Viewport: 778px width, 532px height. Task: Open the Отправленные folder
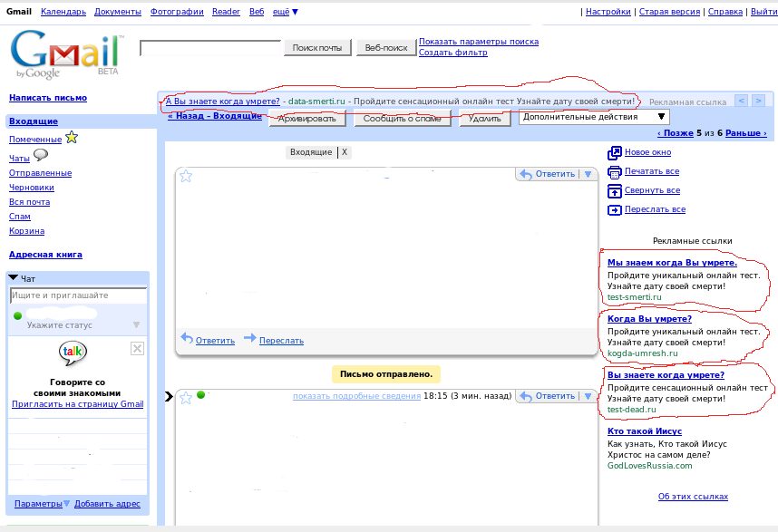pos(40,172)
